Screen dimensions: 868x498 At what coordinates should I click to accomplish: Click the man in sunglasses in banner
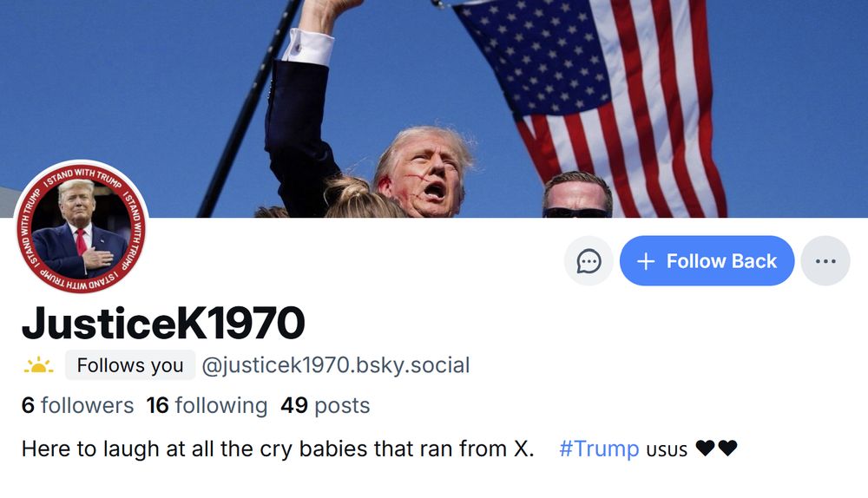click(577, 194)
